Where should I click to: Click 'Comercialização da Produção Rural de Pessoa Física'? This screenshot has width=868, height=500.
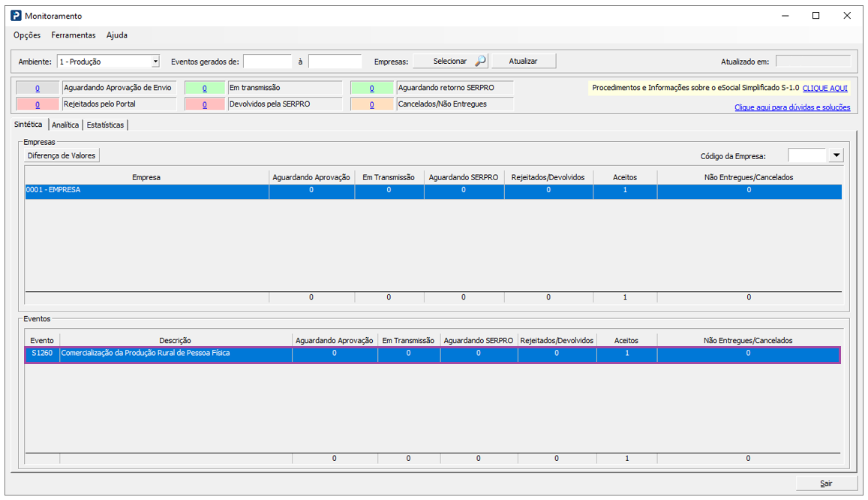[x=146, y=353]
